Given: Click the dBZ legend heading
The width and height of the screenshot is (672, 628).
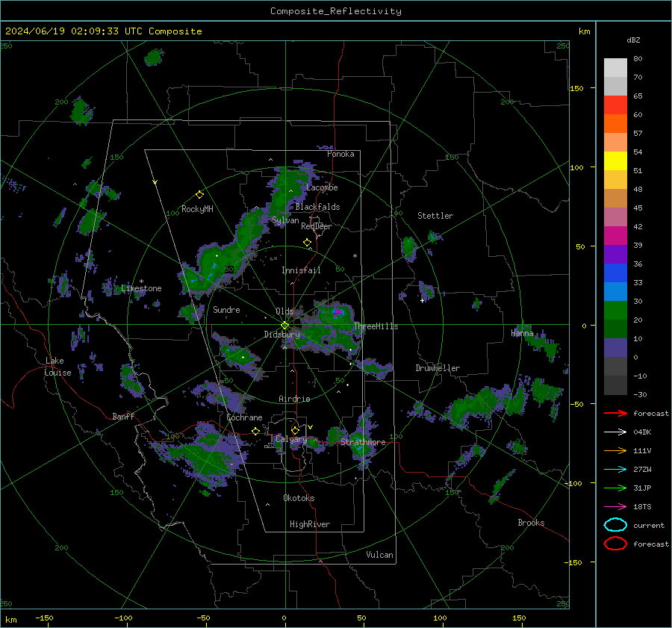Looking at the screenshot, I should [x=633, y=40].
